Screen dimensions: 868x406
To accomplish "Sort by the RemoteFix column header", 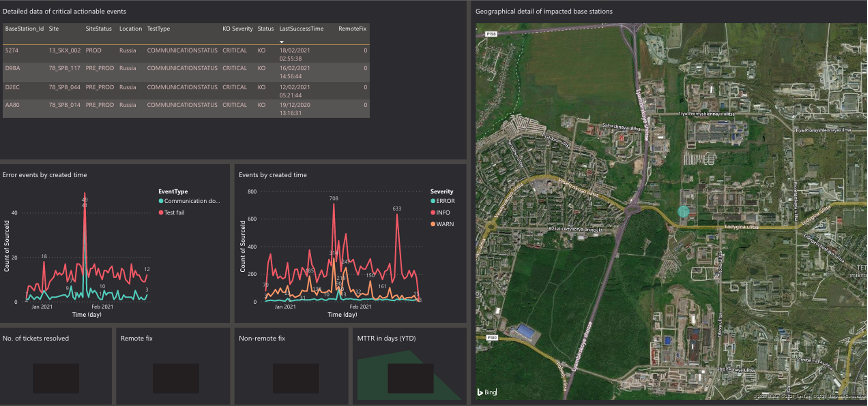I will tap(352, 29).
